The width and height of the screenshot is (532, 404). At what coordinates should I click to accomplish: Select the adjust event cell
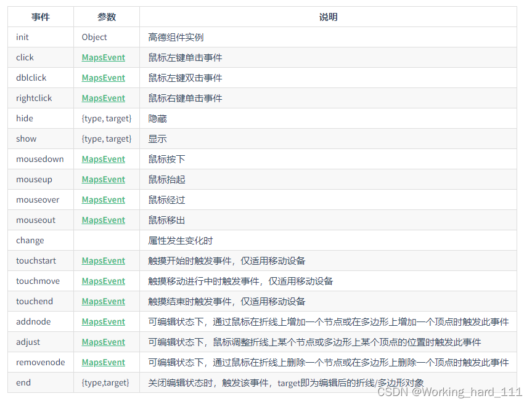tap(41, 342)
